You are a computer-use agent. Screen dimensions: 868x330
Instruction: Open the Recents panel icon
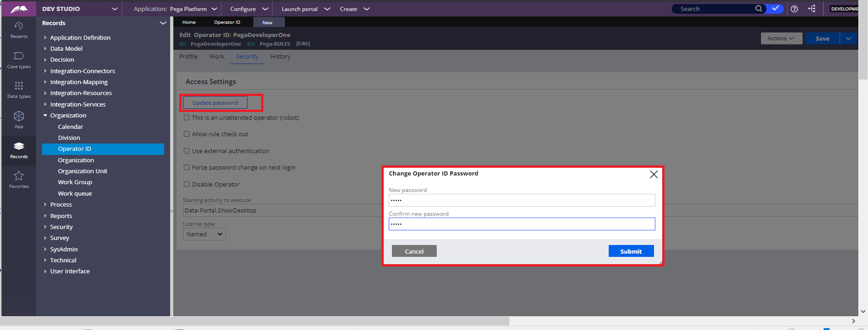pyautogui.click(x=19, y=30)
